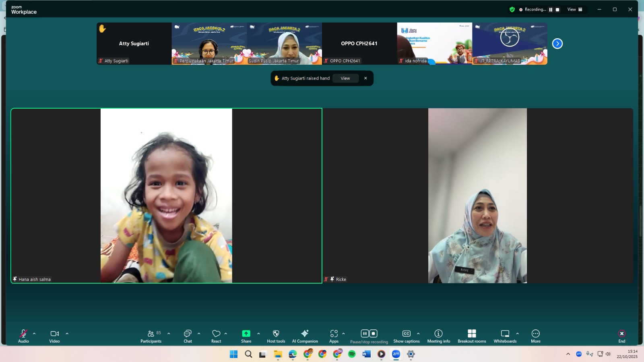
Task: Open Whiteboards
Action: (x=505, y=336)
